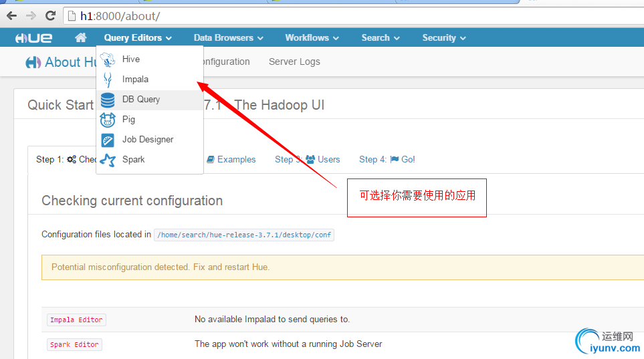Open the Security dropdown menu
The image size is (644, 359).
click(444, 38)
